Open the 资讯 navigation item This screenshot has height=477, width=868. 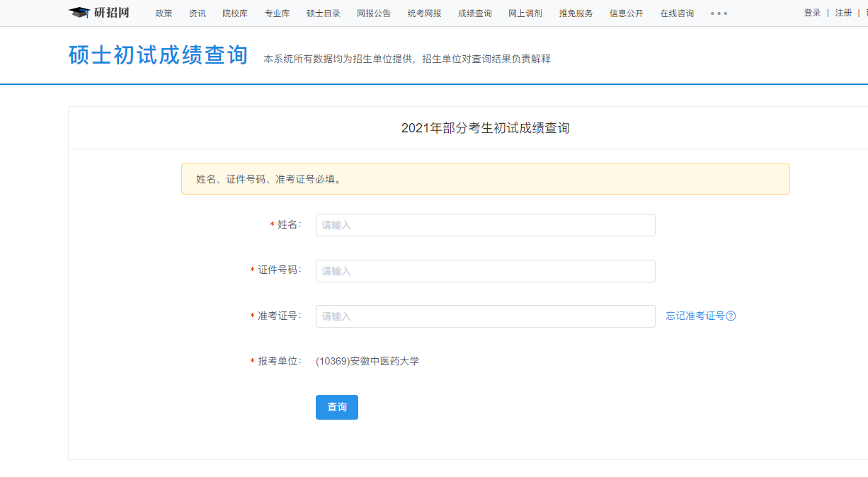pos(198,13)
